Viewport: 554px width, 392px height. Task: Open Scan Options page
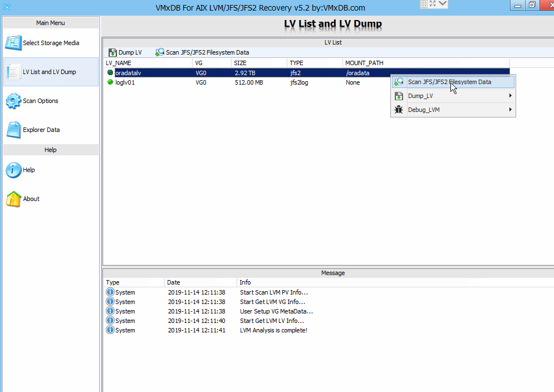point(51,101)
